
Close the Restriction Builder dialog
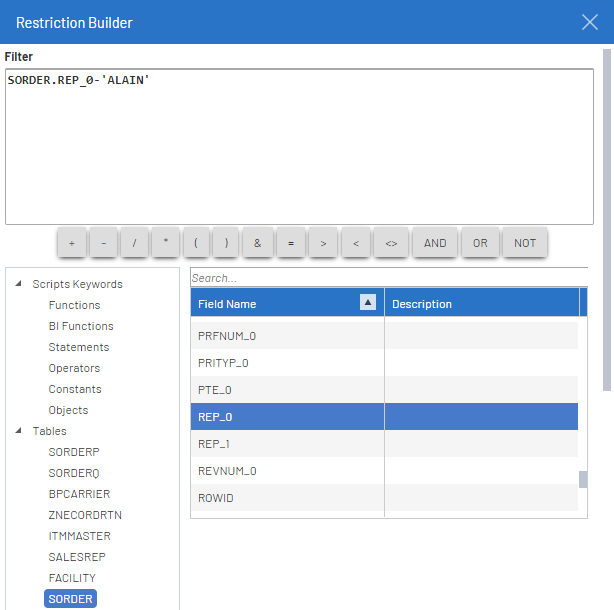(x=590, y=22)
